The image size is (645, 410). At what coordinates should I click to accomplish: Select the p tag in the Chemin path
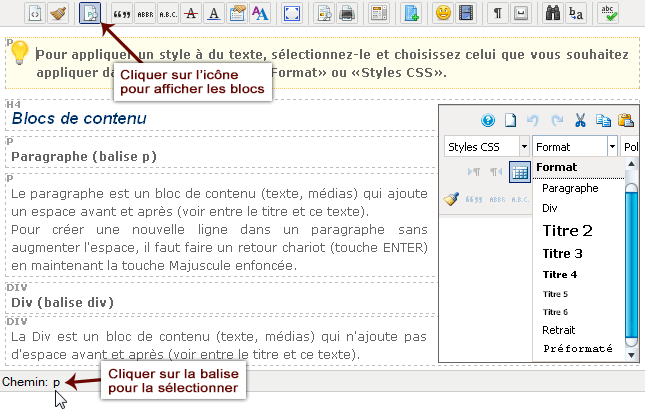[56, 382]
